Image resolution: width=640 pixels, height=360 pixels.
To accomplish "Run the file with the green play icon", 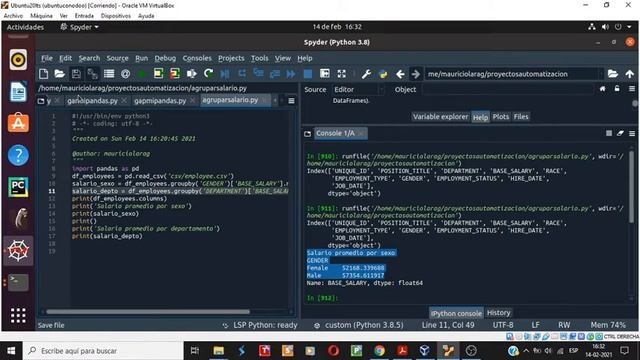I will (142, 74).
